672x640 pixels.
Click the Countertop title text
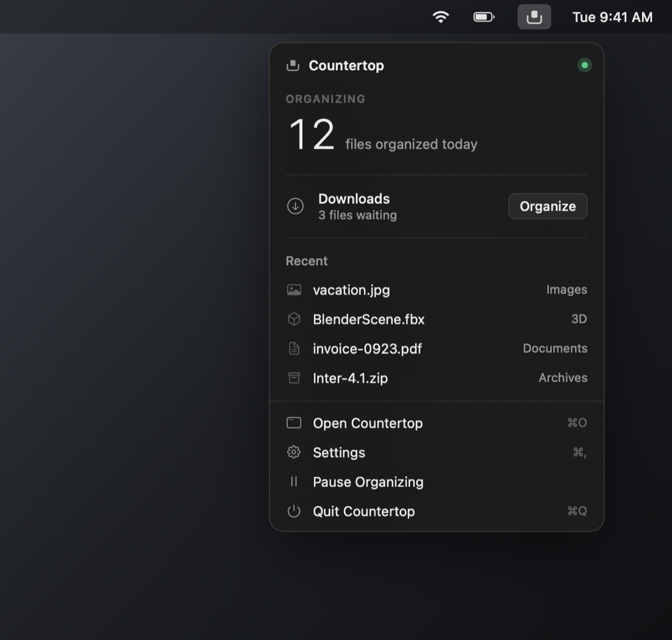coord(346,65)
